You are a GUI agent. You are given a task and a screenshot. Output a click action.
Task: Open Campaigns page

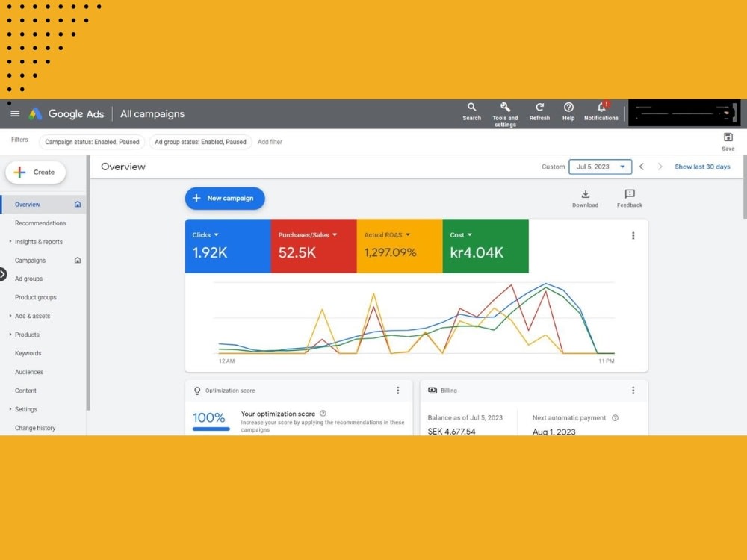click(30, 260)
